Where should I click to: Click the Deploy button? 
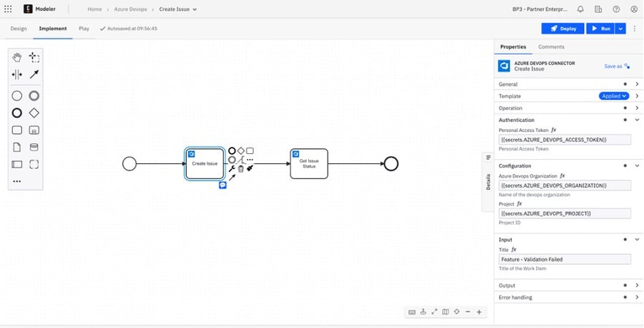pyautogui.click(x=562, y=29)
